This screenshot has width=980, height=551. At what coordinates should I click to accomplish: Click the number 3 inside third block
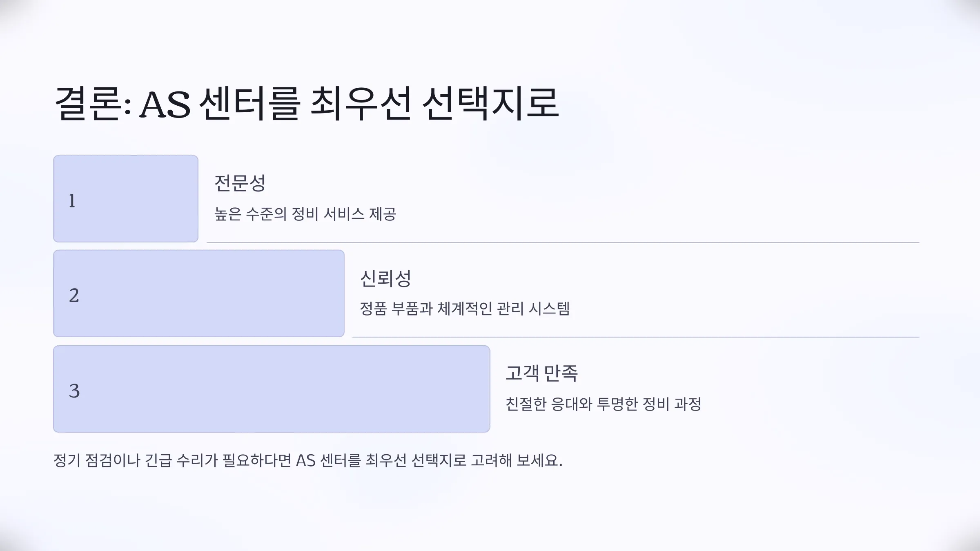(74, 391)
